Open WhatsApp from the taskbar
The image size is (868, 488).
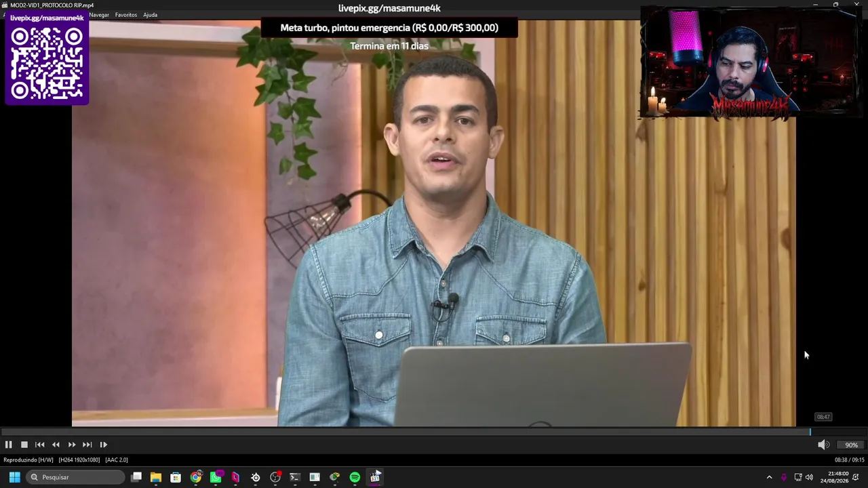point(216,477)
